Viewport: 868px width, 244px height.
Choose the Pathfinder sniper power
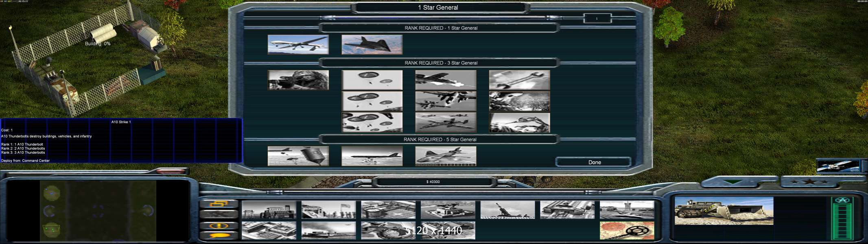pyautogui.click(x=298, y=80)
